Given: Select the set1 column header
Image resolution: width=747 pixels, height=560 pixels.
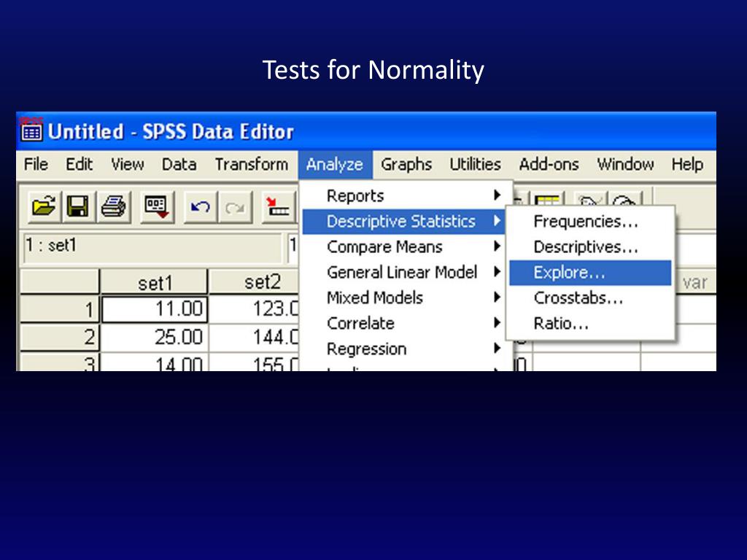Looking at the screenshot, I should click(155, 282).
